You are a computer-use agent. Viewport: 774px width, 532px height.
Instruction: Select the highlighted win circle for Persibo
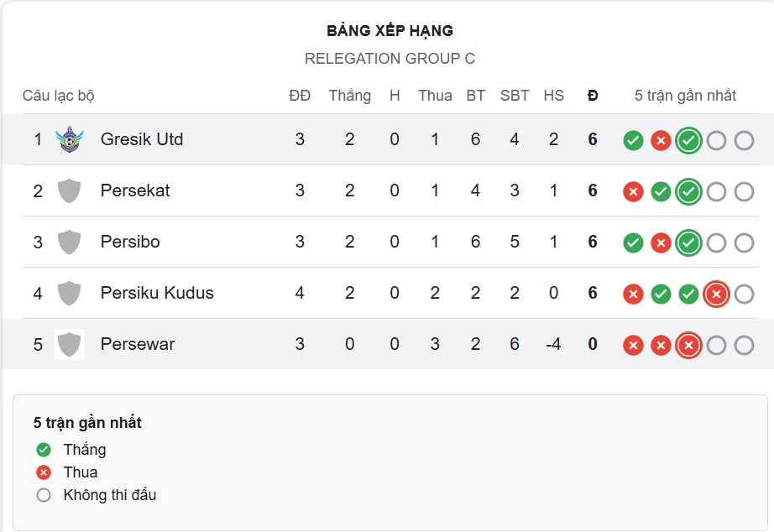coord(688,243)
